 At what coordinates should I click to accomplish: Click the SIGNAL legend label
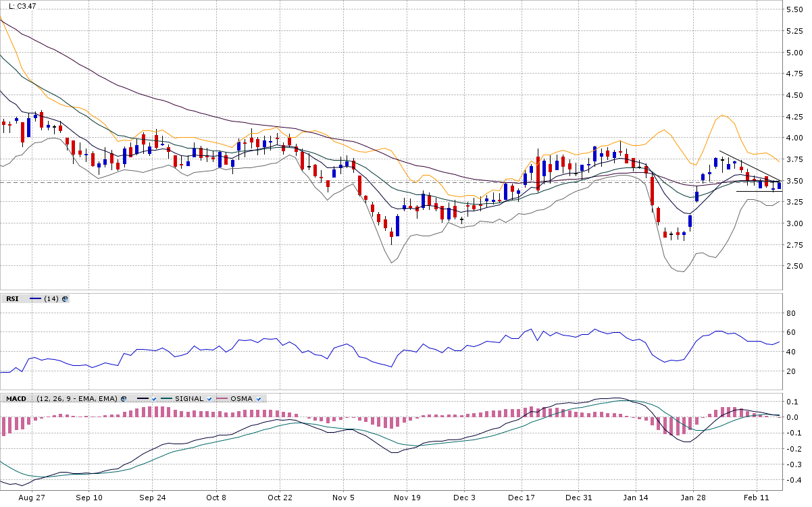[189, 398]
